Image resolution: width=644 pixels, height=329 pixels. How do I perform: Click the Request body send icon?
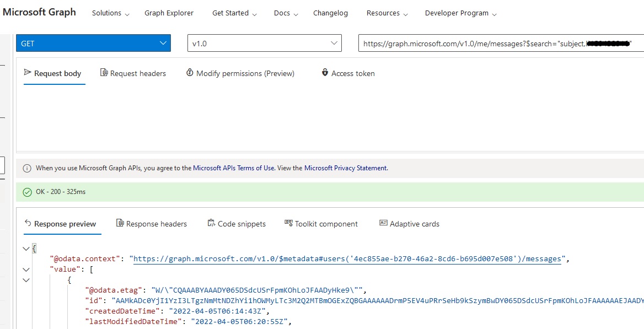(28, 73)
